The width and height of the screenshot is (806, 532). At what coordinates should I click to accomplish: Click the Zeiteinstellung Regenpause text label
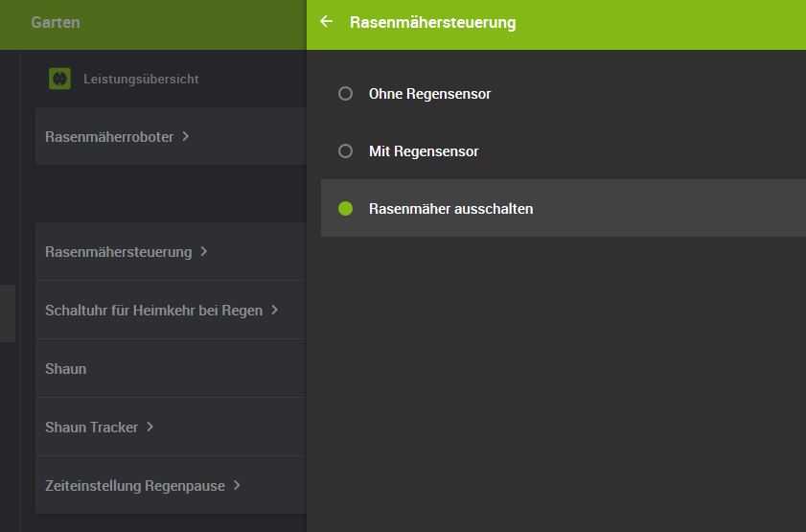(135, 486)
